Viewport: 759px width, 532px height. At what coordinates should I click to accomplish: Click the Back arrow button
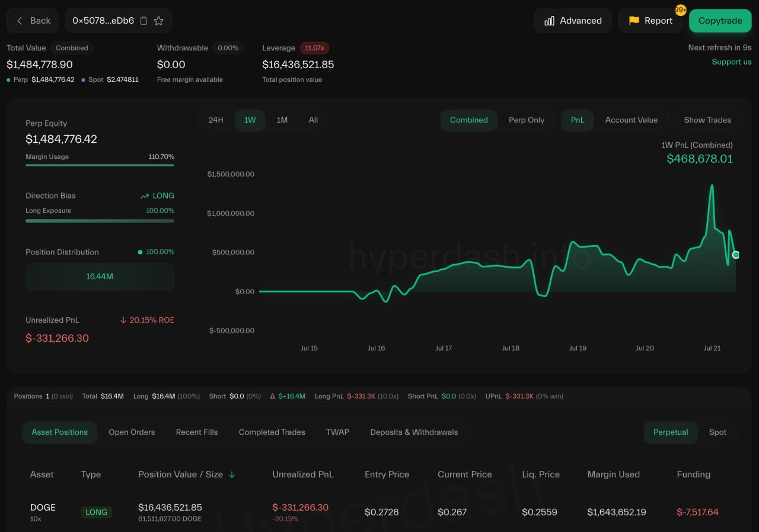click(33, 21)
